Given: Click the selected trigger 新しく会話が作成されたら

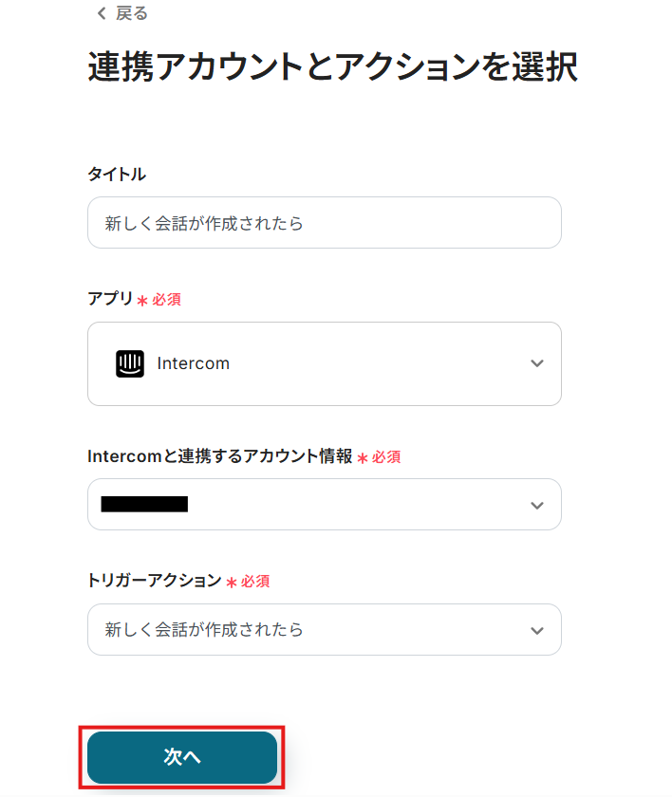Looking at the screenshot, I should coord(204,630).
